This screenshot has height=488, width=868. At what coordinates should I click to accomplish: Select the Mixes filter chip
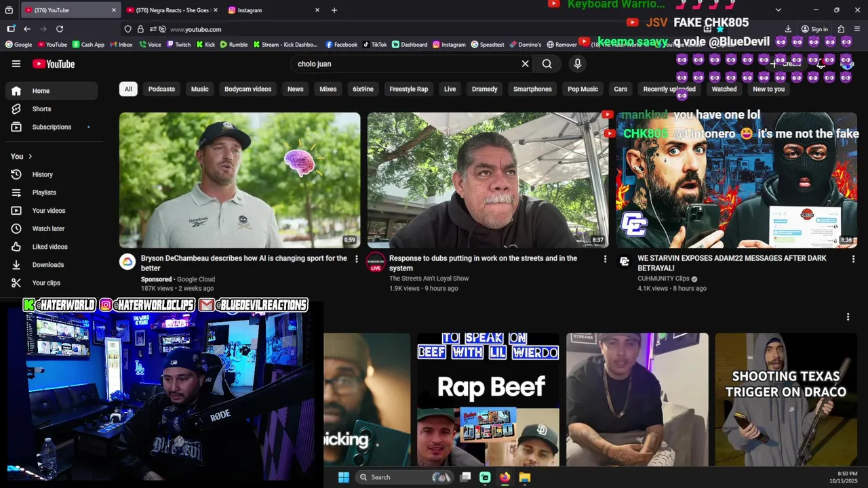(x=328, y=89)
